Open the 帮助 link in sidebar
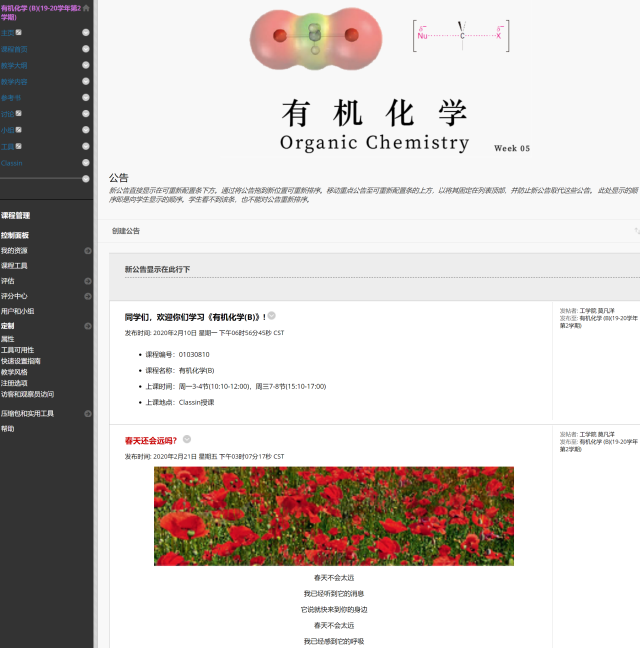Screen dimensions: 640x648 [8, 428]
